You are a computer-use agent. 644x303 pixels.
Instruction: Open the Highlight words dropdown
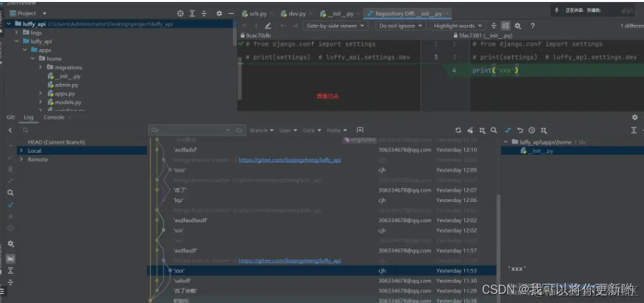point(458,26)
